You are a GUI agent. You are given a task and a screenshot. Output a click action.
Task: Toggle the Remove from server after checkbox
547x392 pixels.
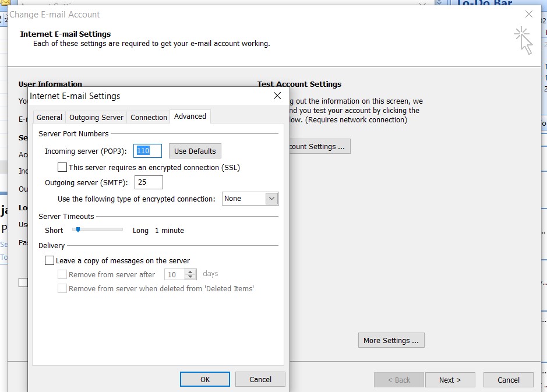(62, 274)
